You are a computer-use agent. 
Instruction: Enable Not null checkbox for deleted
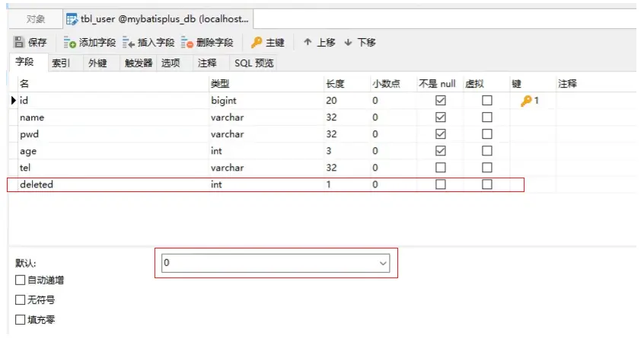[x=441, y=184]
